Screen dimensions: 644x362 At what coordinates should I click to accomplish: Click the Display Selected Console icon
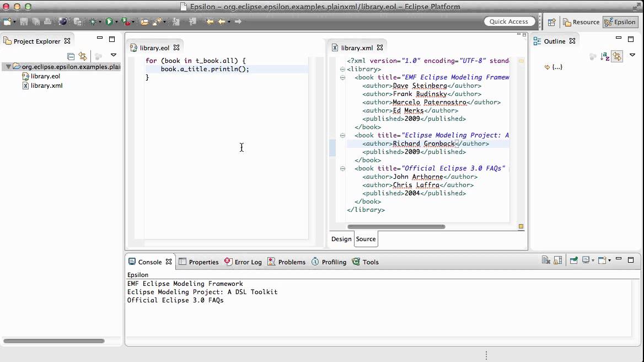(586, 260)
